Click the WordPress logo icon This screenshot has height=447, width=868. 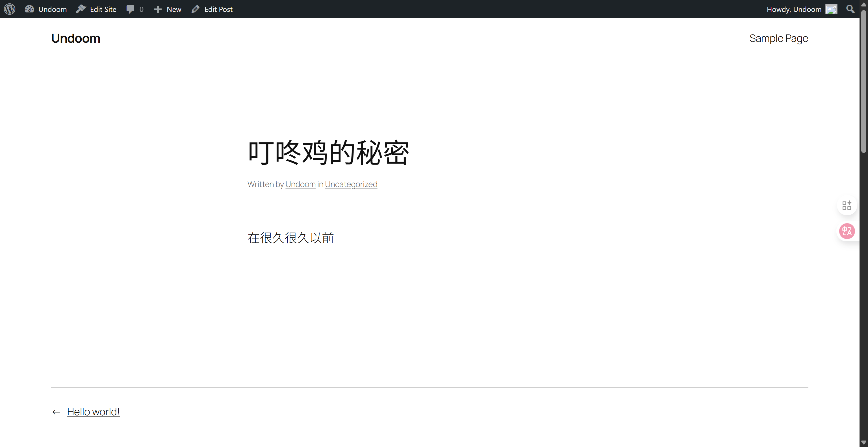pos(10,9)
